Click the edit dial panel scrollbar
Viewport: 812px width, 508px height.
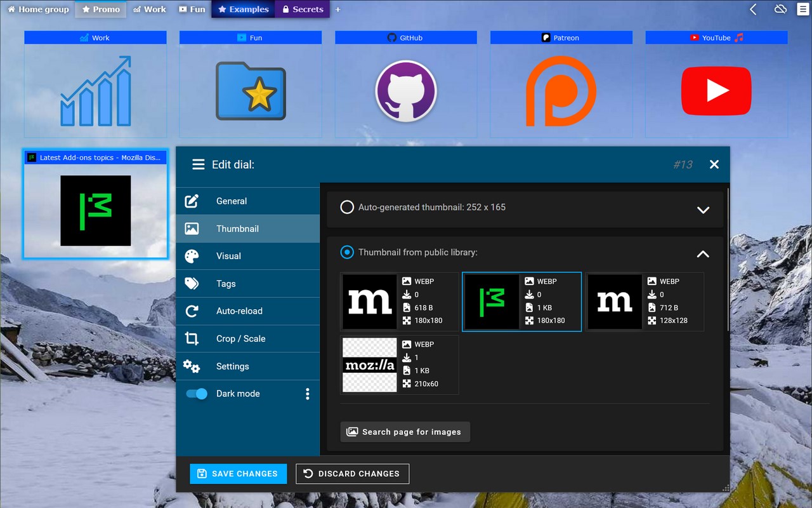pyautogui.click(x=728, y=259)
